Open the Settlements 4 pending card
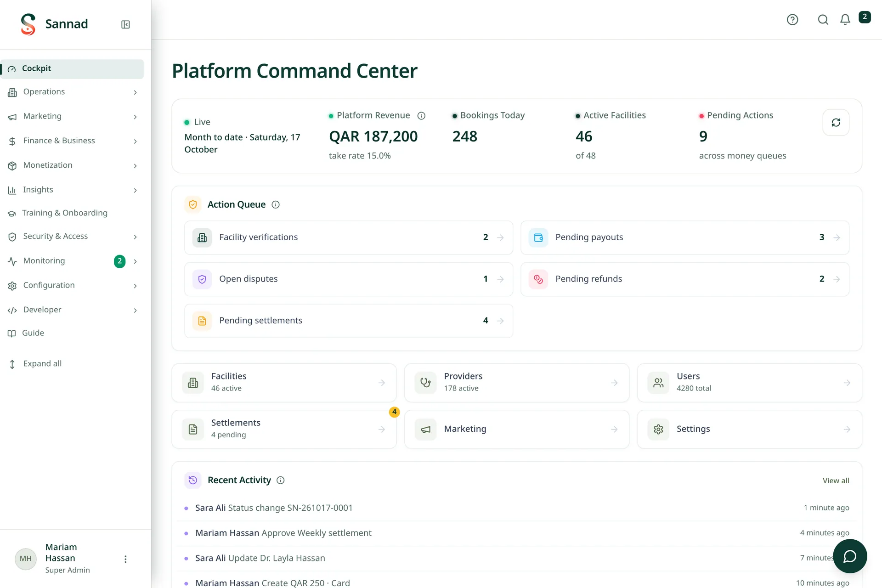Viewport: 882px width, 588px height. [x=284, y=429]
